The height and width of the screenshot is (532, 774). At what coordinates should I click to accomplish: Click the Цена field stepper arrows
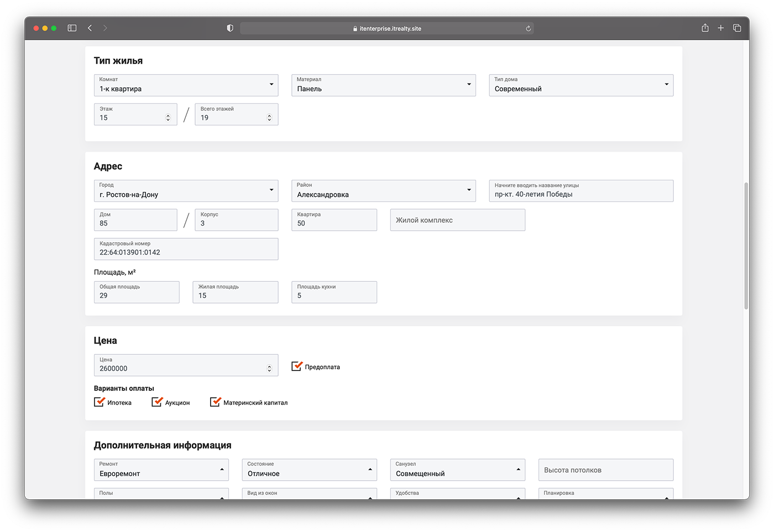pyautogui.click(x=269, y=368)
